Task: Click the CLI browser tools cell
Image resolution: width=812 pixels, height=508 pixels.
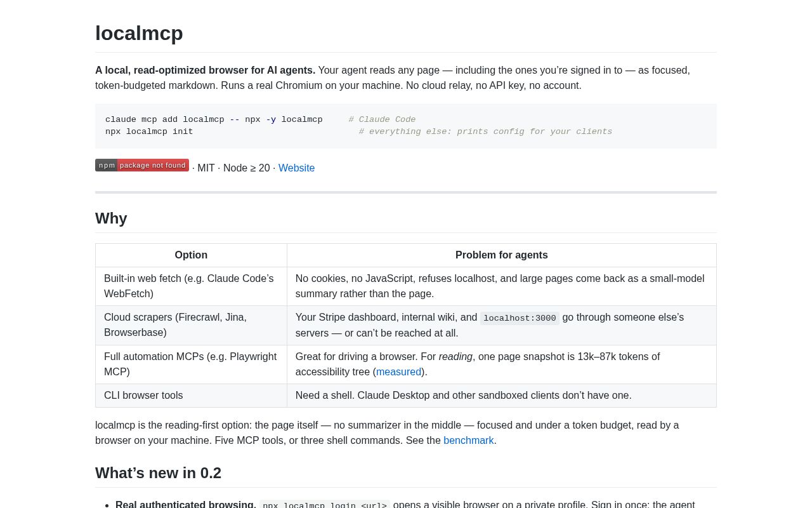Action: coord(191,396)
